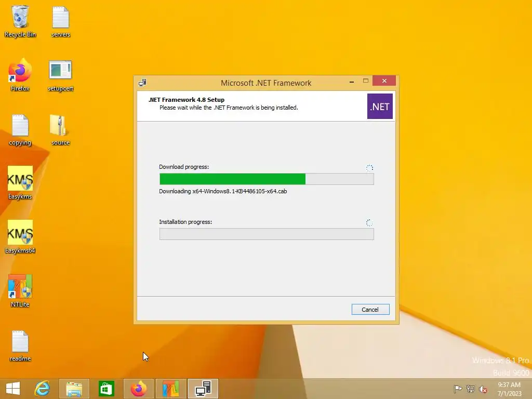
Task: Open network status icon in tray
Action: coord(471,389)
